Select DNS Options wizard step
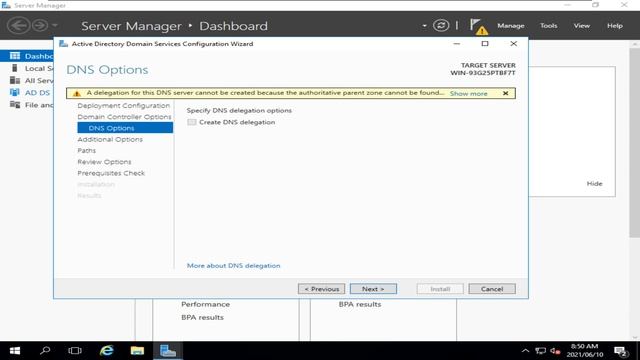The height and width of the screenshot is (360, 640). pos(125,128)
